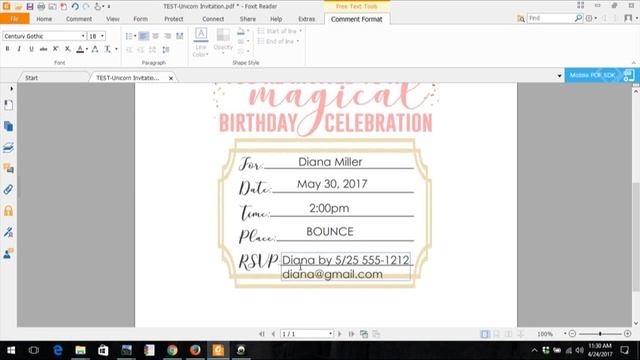Undo the last action
The height and width of the screenshot is (360, 640).
pos(75,6)
